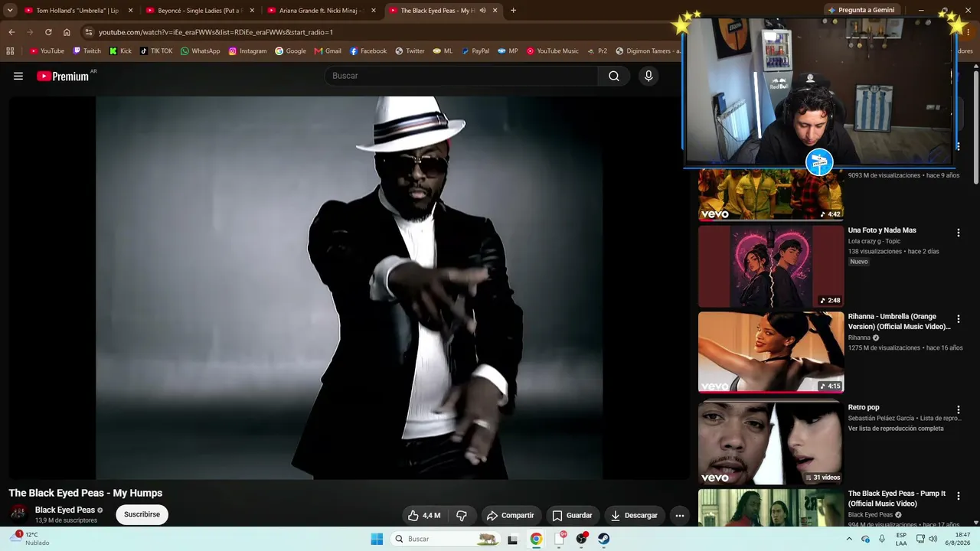Switch to the Beyoncé Single Ladies tab
This screenshot has height=551, width=980.
[200, 11]
